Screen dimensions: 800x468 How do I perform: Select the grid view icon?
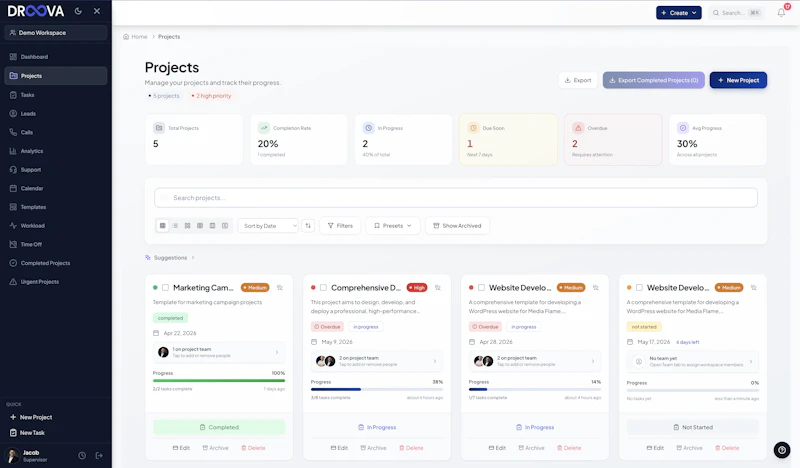(163, 226)
